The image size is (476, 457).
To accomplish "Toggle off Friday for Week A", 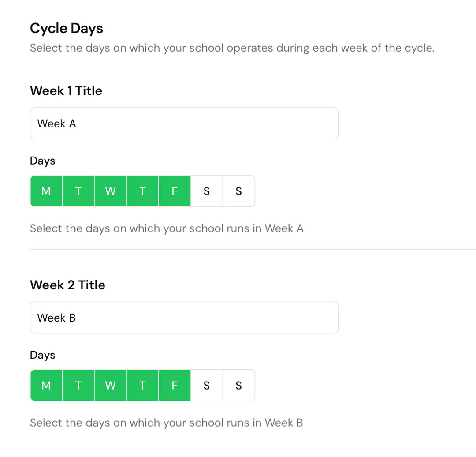I will [175, 191].
